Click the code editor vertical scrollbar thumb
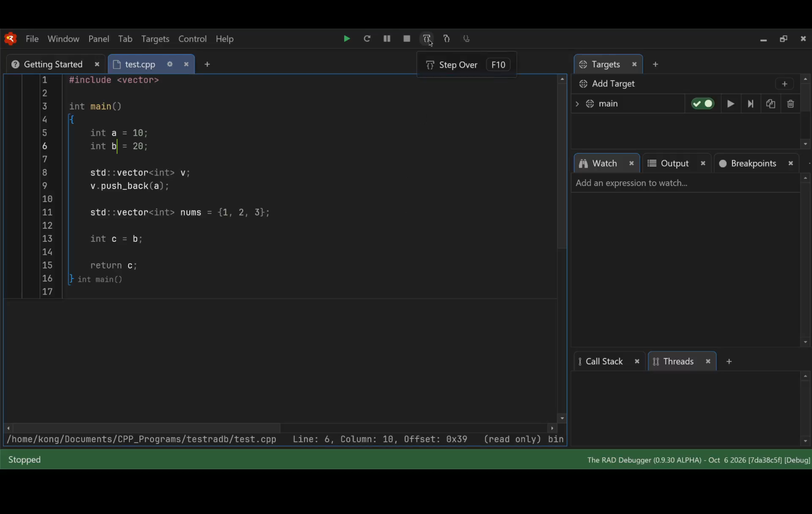 click(x=562, y=166)
